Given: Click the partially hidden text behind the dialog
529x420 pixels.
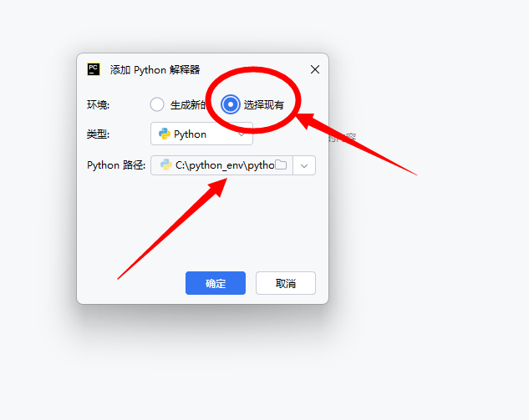Looking at the screenshot, I should (342, 137).
